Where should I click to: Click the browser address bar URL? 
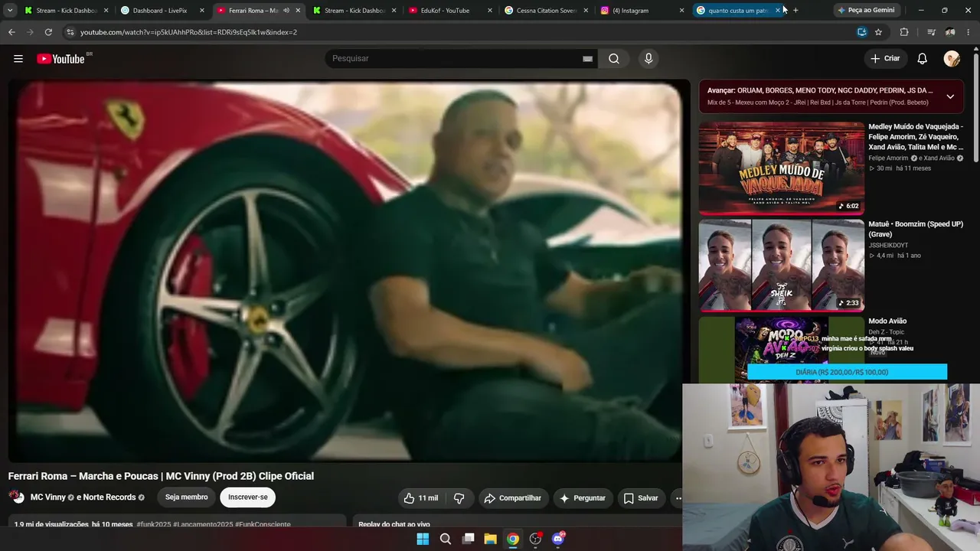[x=188, y=32]
